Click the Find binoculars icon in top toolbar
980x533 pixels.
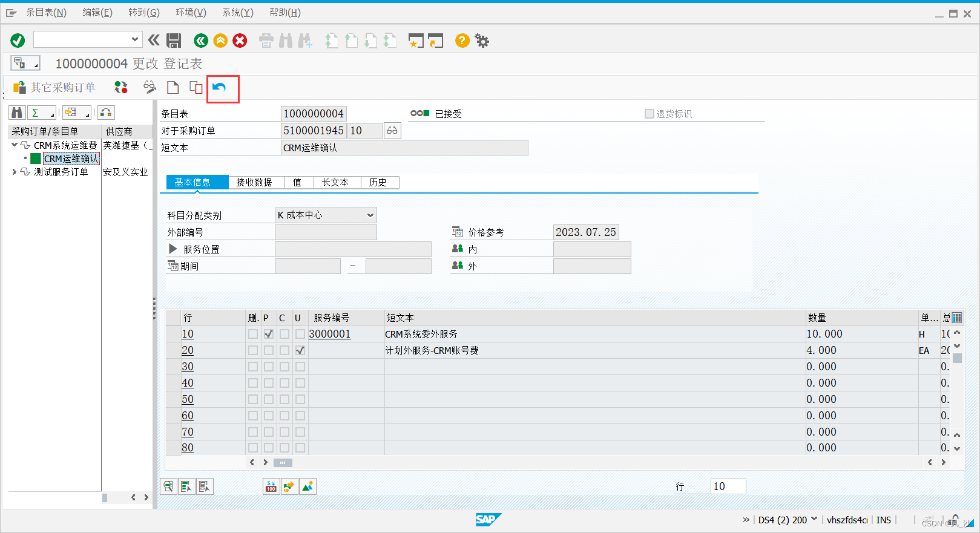click(x=286, y=41)
